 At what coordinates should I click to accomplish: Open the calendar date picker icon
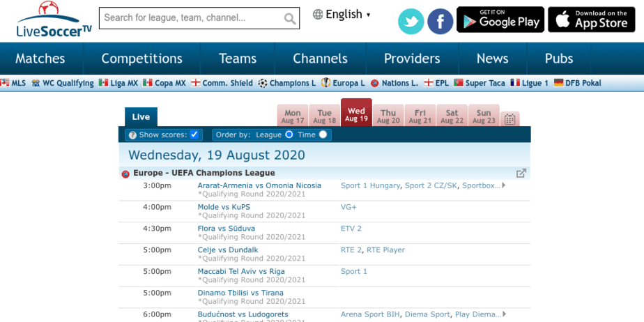pyautogui.click(x=510, y=119)
